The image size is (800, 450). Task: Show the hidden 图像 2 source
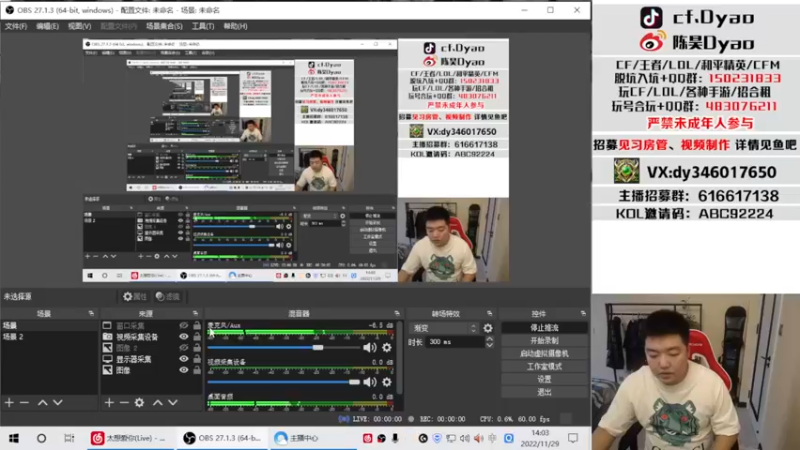(184, 348)
